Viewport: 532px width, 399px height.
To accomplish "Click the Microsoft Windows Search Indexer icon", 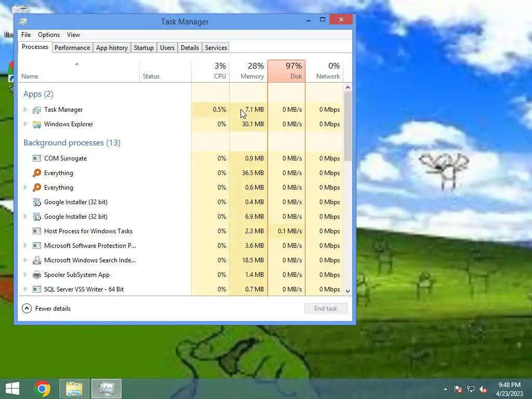I will pos(37,260).
